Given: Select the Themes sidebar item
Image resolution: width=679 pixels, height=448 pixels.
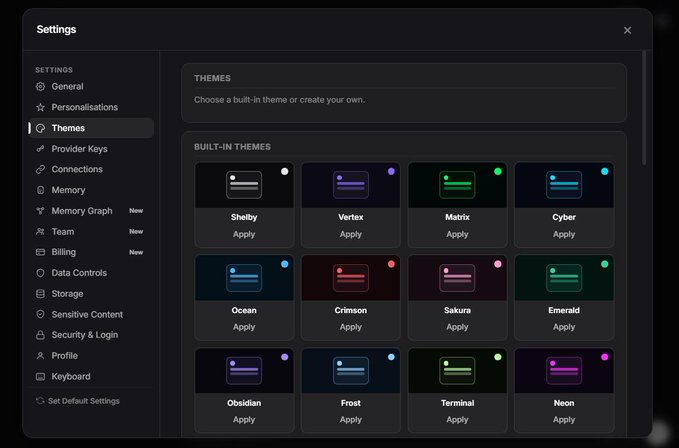Looking at the screenshot, I should click(x=91, y=128).
